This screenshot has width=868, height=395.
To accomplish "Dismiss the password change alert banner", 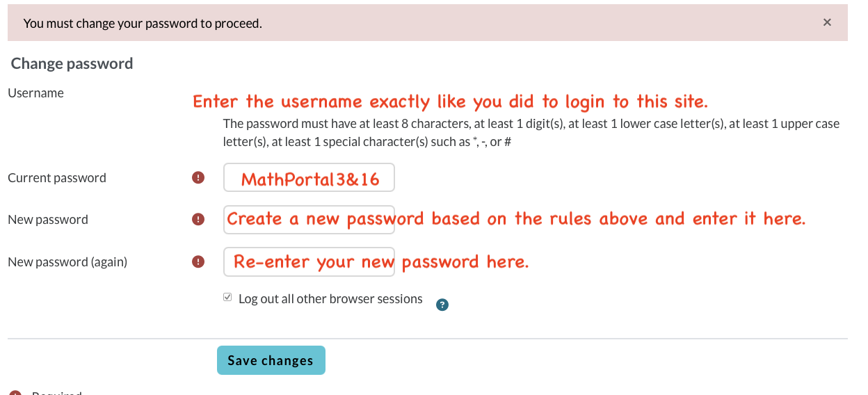I will pos(827,22).
